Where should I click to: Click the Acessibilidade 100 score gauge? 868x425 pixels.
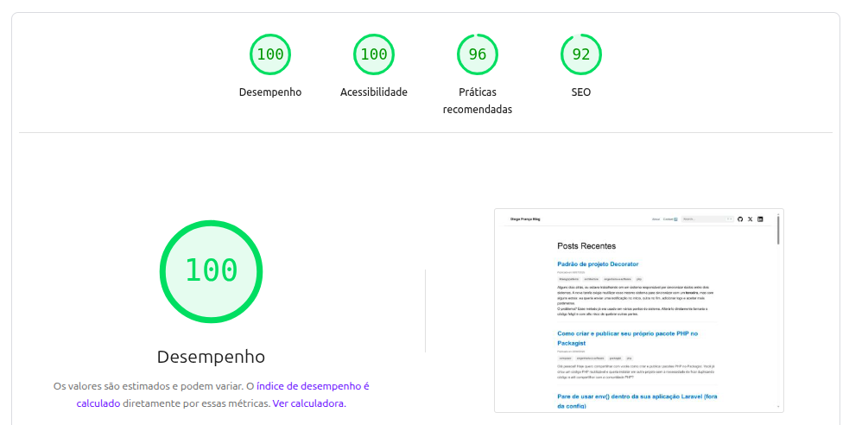[374, 54]
